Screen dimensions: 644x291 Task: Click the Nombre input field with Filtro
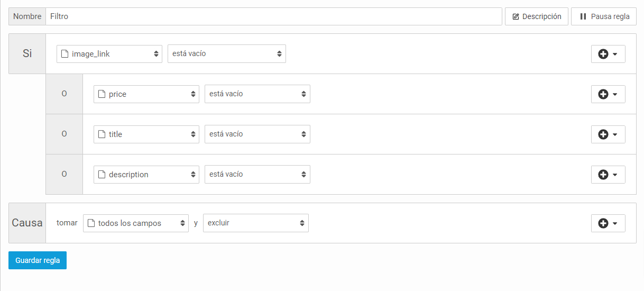click(x=273, y=16)
